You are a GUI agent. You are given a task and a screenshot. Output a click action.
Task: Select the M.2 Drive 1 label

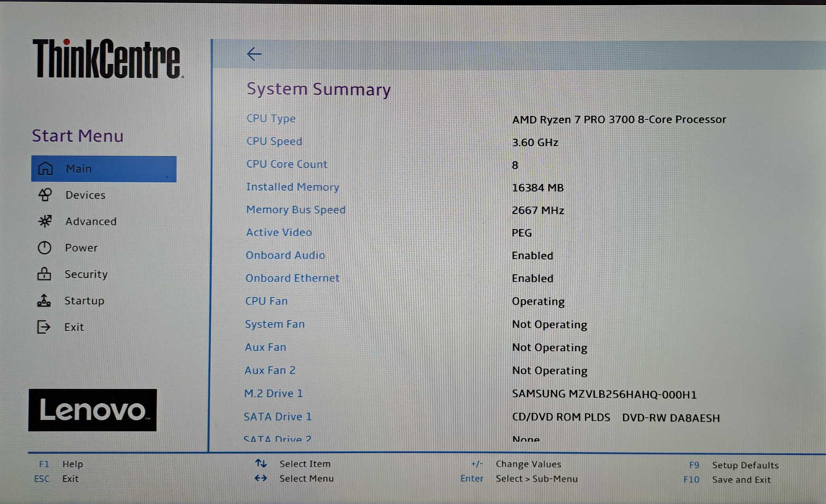pyautogui.click(x=274, y=393)
